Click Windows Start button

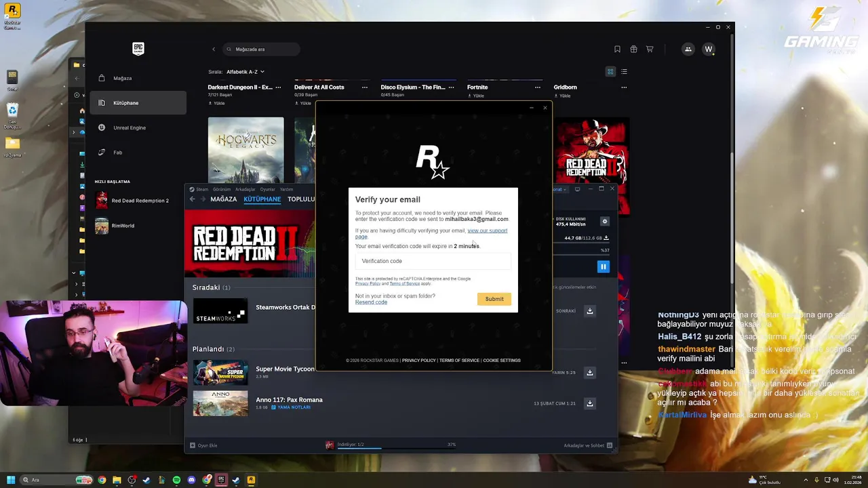[x=11, y=480]
